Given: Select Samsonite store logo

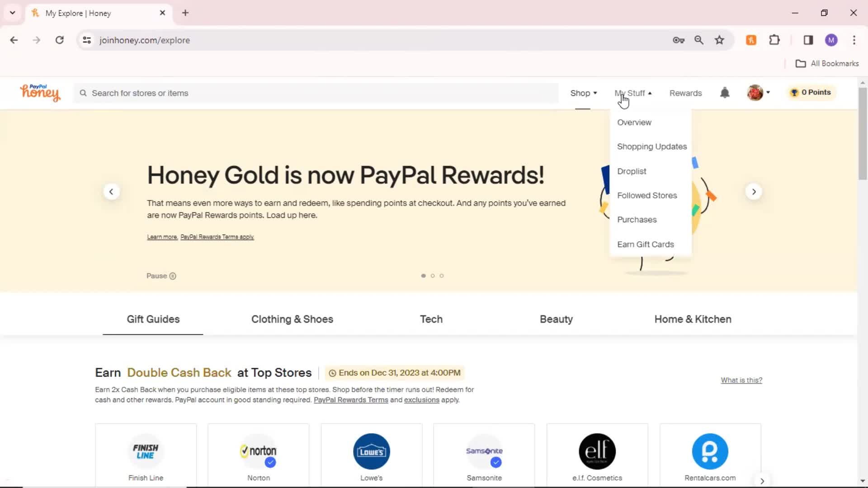Looking at the screenshot, I should pos(484,451).
